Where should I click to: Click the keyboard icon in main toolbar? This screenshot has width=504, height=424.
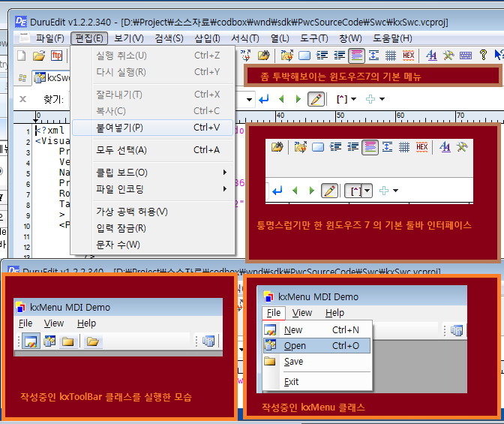pyautogui.click(x=466, y=56)
